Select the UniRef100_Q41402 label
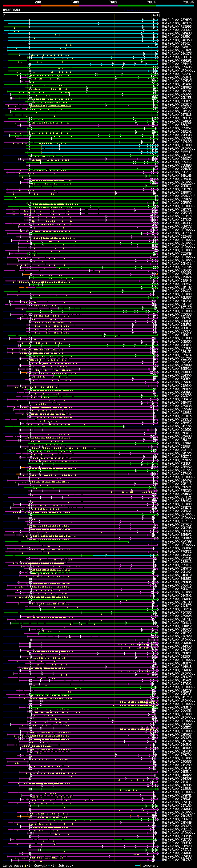The height and width of the screenshot is (868, 197). coord(176,84)
